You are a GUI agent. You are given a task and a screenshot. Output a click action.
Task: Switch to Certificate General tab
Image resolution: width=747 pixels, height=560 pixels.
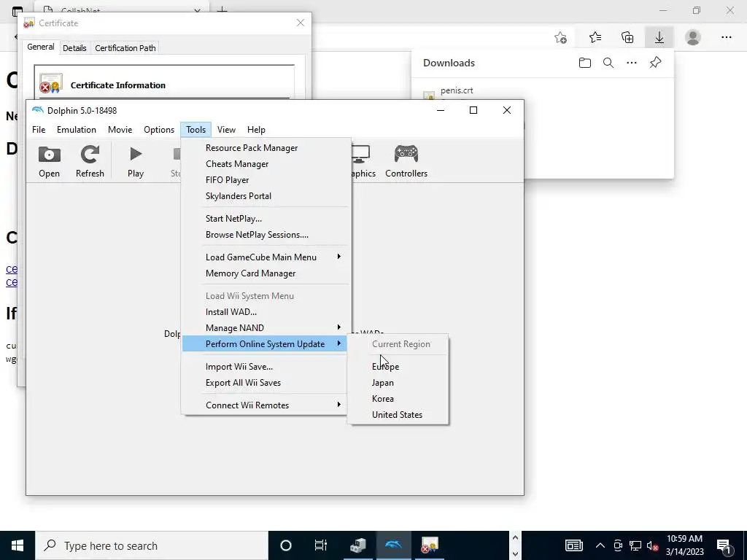tap(41, 47)
